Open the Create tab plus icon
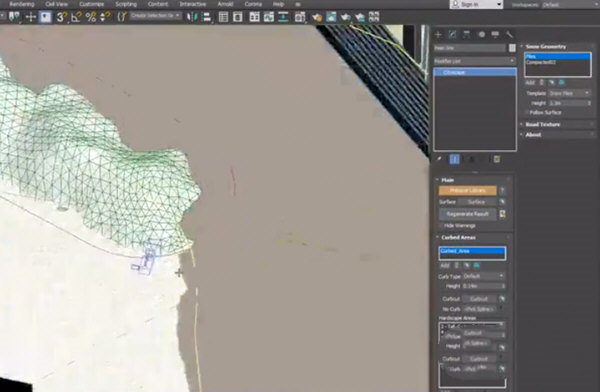This screenshot has width=600, height=392. pos(438,34)
